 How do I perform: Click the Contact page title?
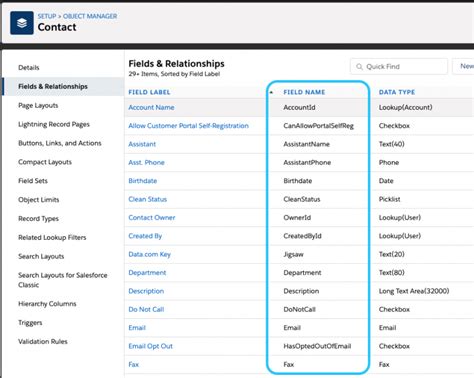(x=57, y=27)
